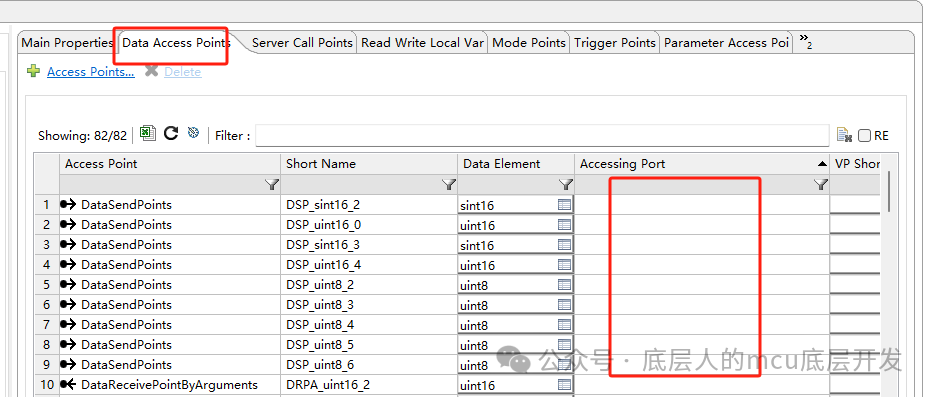Open data element picker for DSP_sint16_2
This screenshot has height=397, width=932.
pos(564,205)
